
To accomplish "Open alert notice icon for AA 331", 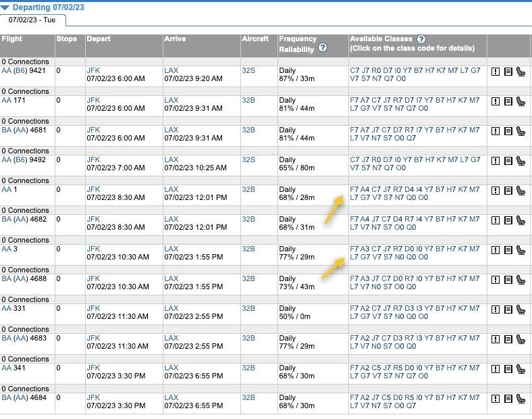I will click(x=496, y=310).
